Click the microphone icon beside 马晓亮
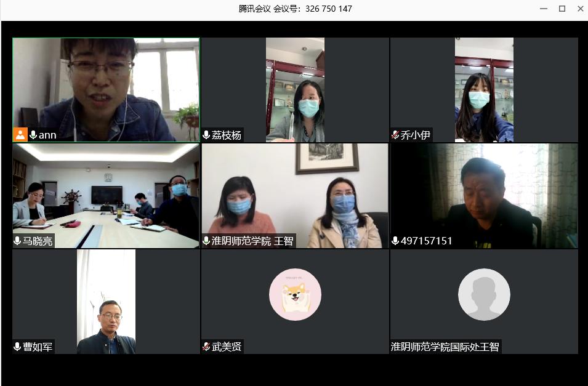The width and height of the screenshot is (588, 386). tap(17, 241)
